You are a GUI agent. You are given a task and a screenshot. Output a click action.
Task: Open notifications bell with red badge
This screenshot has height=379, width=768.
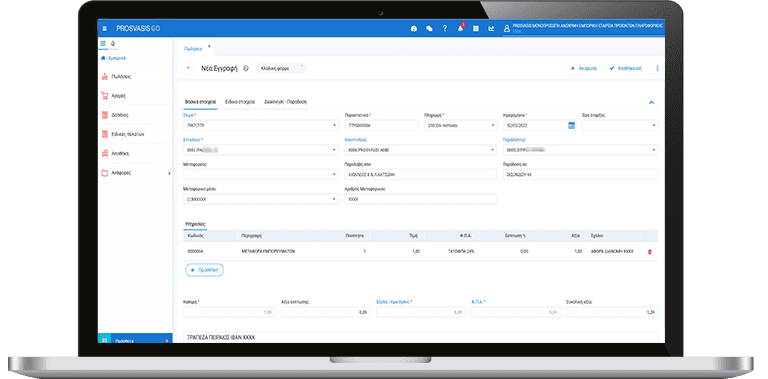click(x=460, y=28)
